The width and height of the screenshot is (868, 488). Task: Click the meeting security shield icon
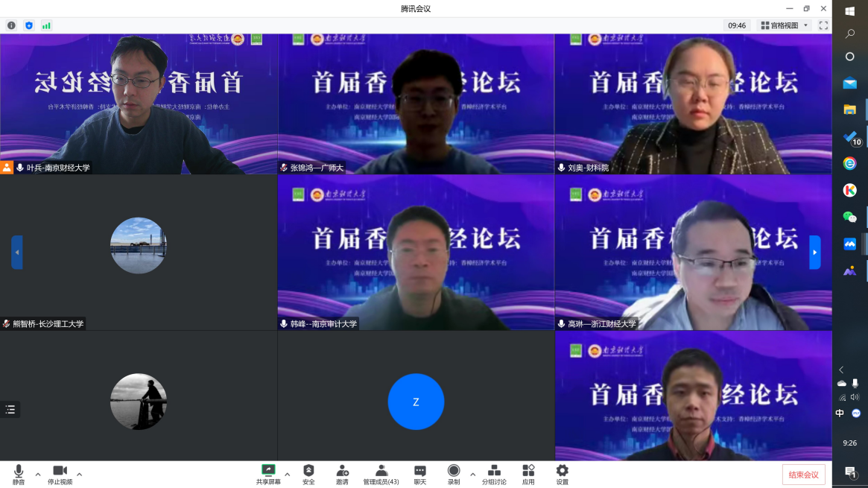pyautogui.click(x=29, y=25)
